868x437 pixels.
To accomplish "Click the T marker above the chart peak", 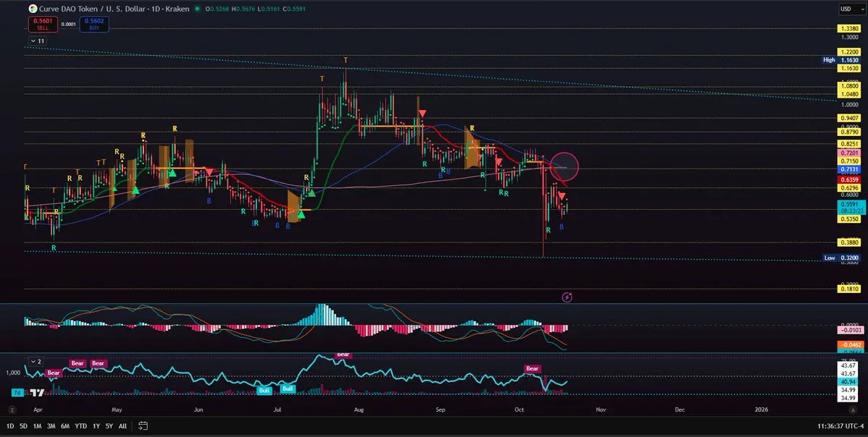I will coord(346,60).
